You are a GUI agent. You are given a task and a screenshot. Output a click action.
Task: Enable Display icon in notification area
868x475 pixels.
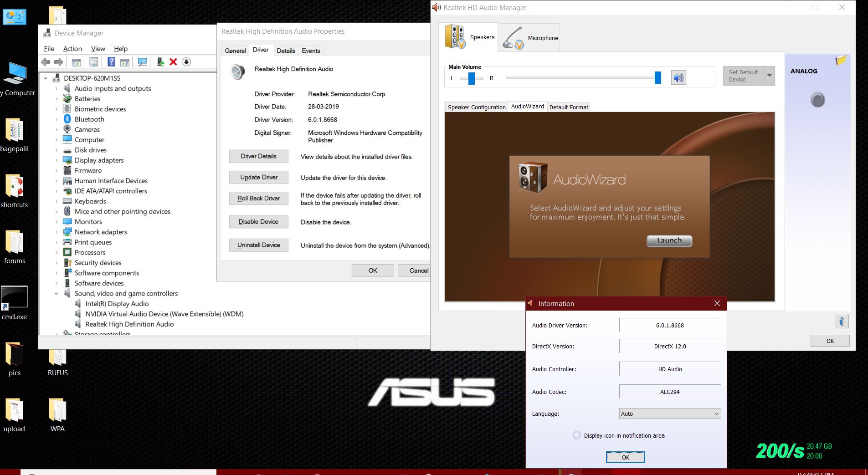coord(577,435)
